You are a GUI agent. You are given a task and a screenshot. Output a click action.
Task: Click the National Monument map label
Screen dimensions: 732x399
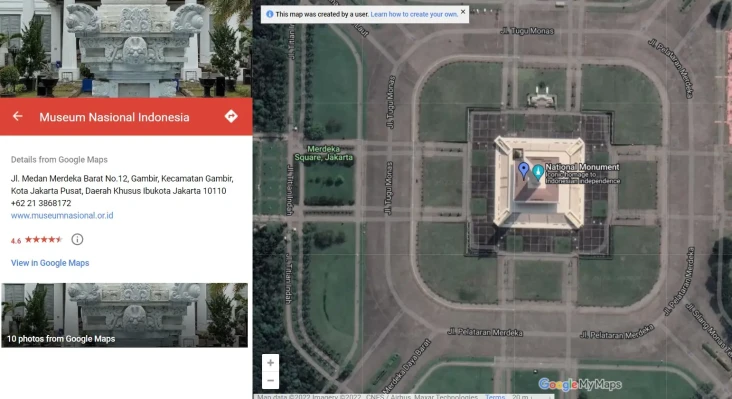pos(582,167)
